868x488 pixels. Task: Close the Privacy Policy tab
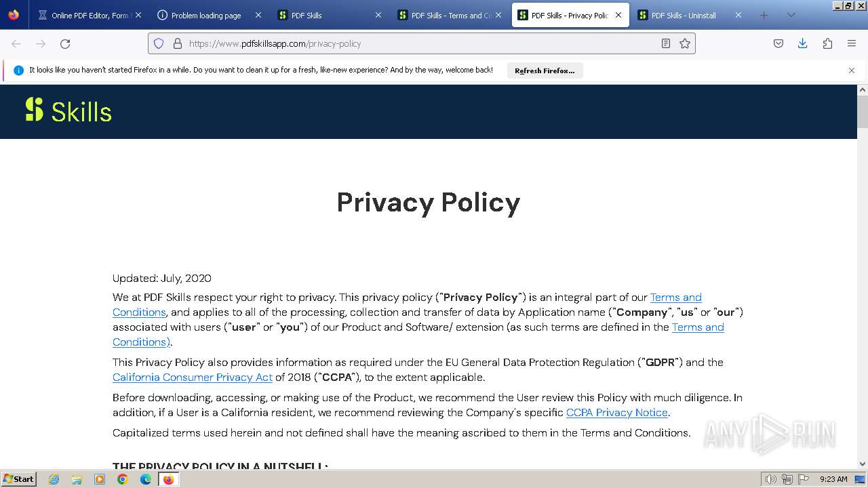(618, 15)
